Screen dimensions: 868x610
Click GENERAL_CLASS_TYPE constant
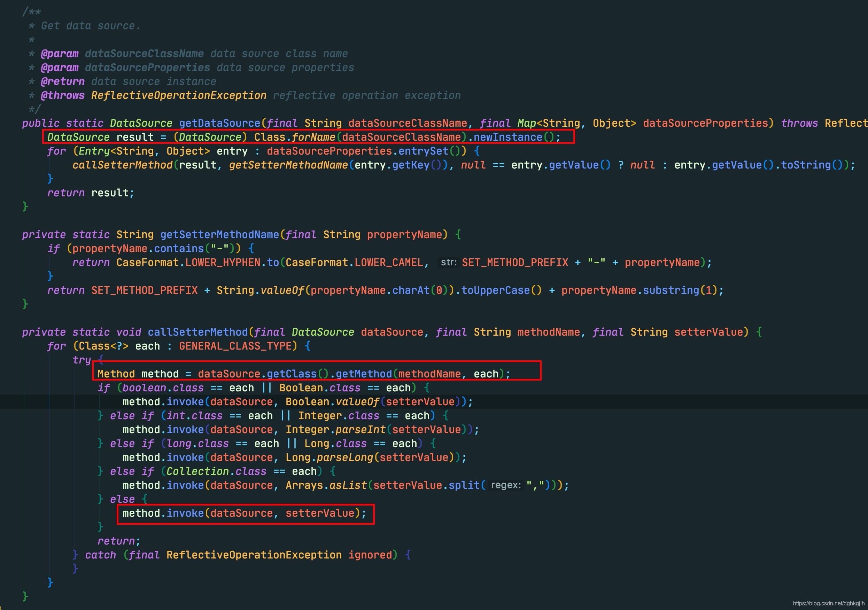coord(235,346)
